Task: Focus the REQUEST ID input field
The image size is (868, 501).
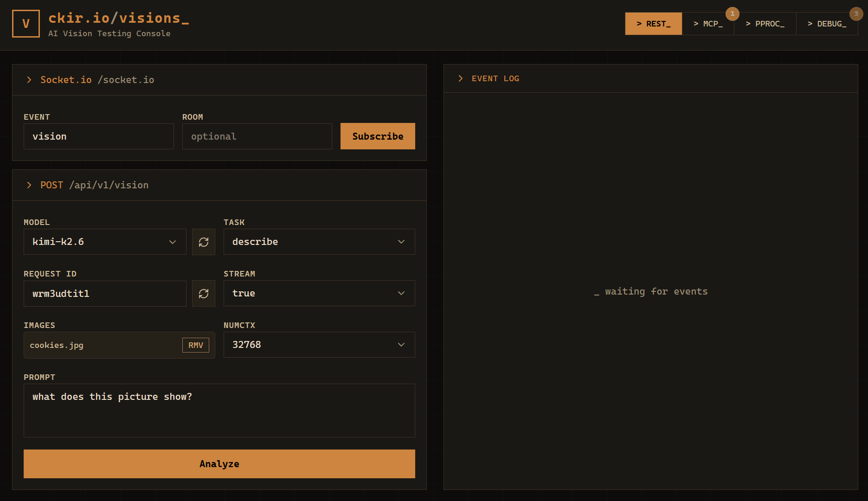Action: pyautogui.click(x=105, y=293)
